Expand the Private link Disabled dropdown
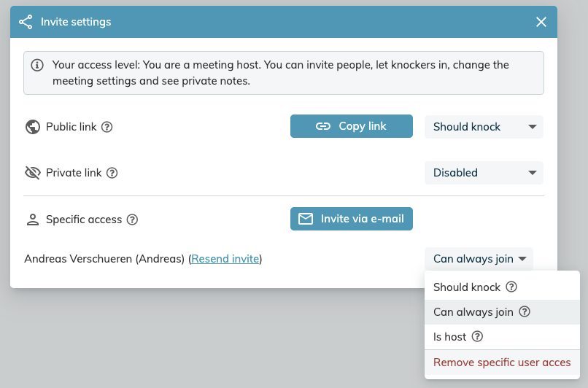 click(x=484, y=173)
